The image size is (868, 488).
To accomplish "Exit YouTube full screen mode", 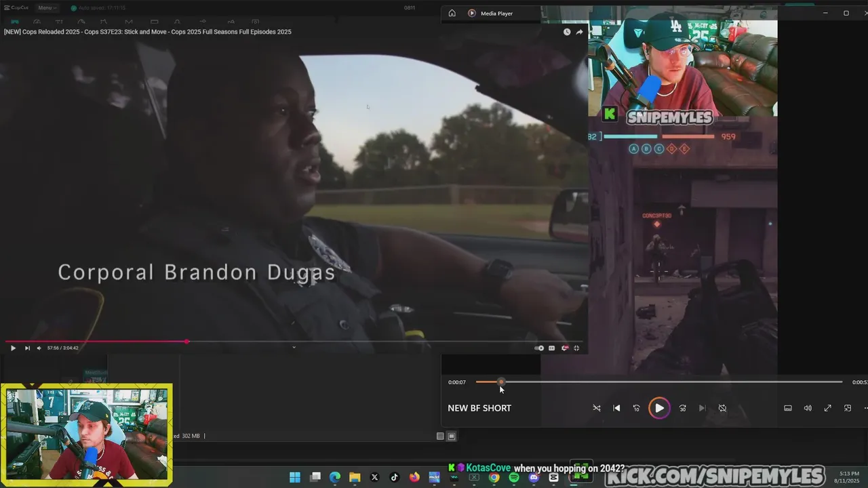I will click(x=576, y=348).
